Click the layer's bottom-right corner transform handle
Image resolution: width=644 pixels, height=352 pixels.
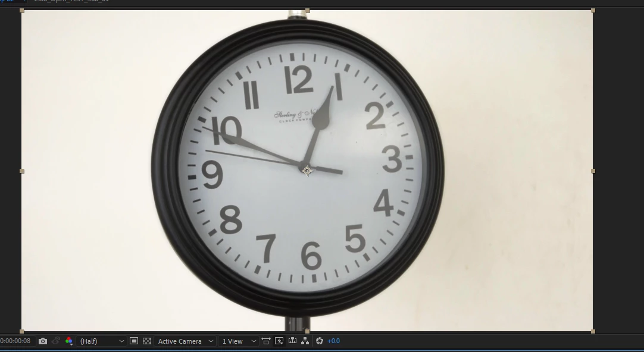pos(593,331)
